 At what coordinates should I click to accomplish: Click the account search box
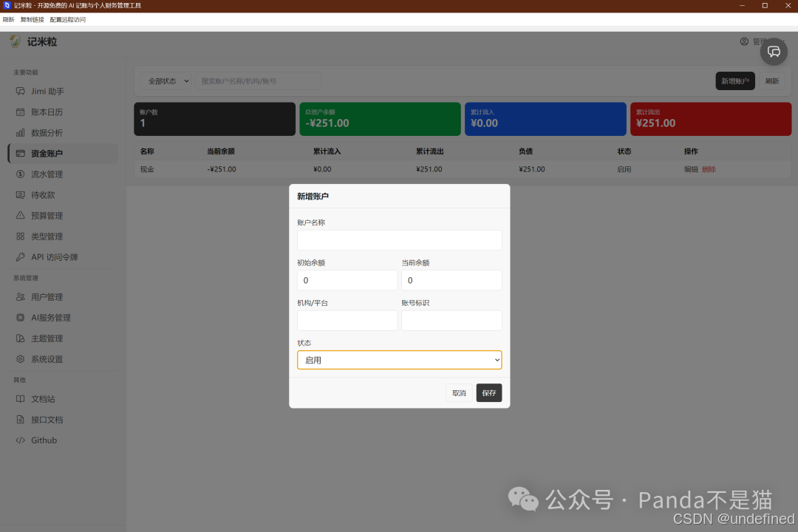click(x=258, y=81)
